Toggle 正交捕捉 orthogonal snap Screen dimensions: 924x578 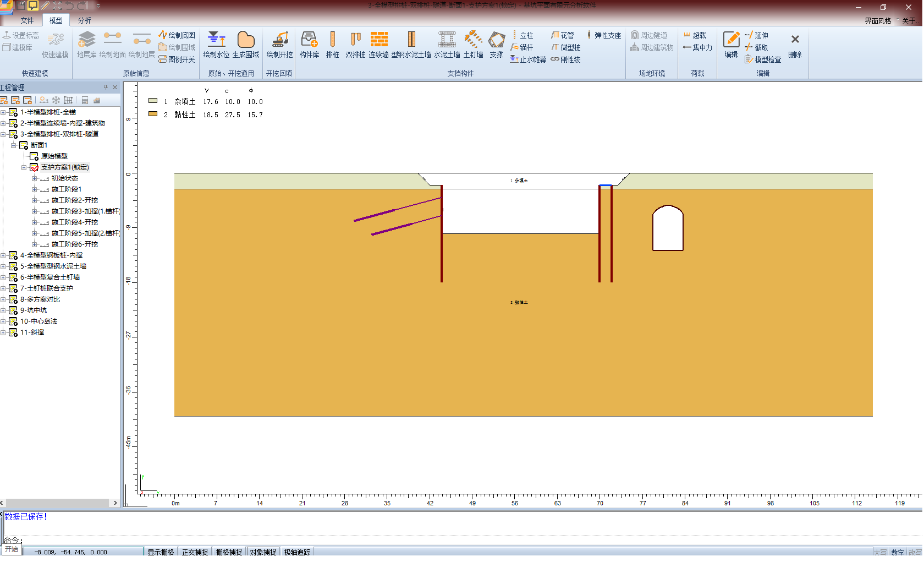click(x=195, y=552)
